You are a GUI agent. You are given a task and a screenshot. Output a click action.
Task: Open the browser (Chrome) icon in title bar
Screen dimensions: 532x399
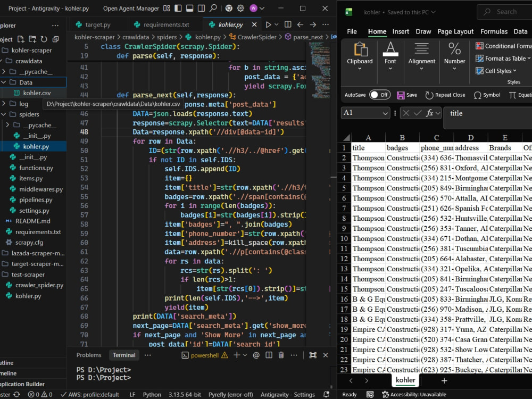[x=229, y=8]
